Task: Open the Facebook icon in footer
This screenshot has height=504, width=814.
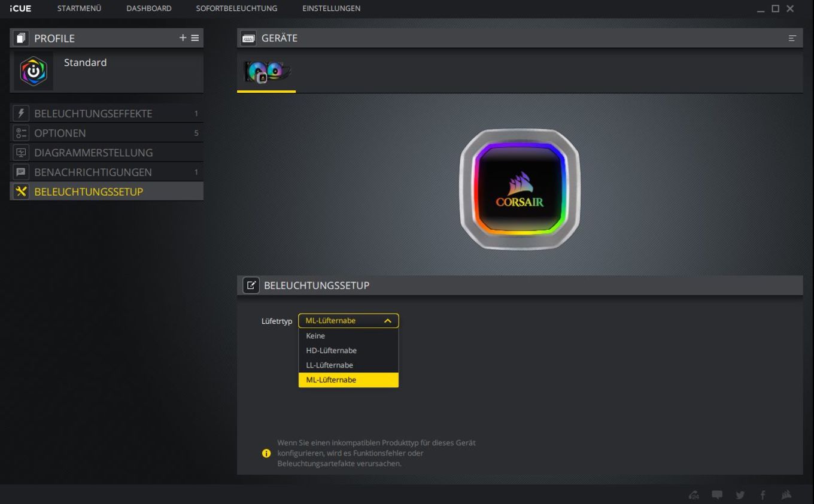Action: click(x=763, y=495)
